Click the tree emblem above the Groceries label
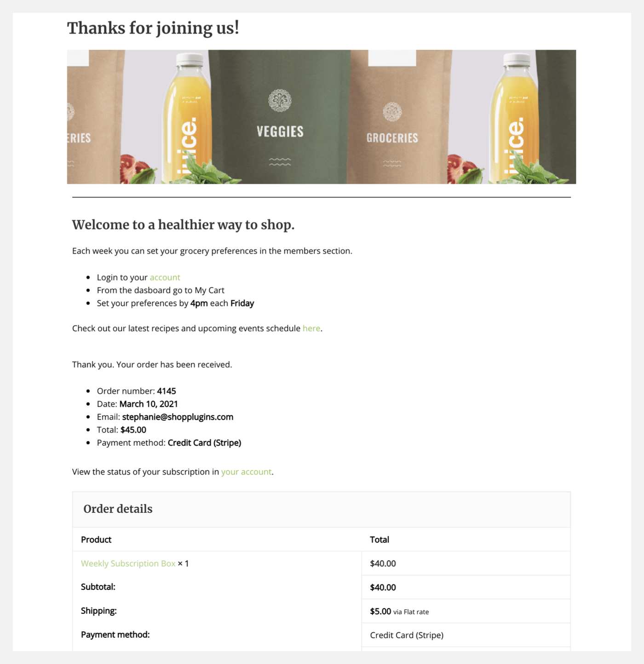The width and height of the screenshot is (644, 664). [x=392, y=112]
